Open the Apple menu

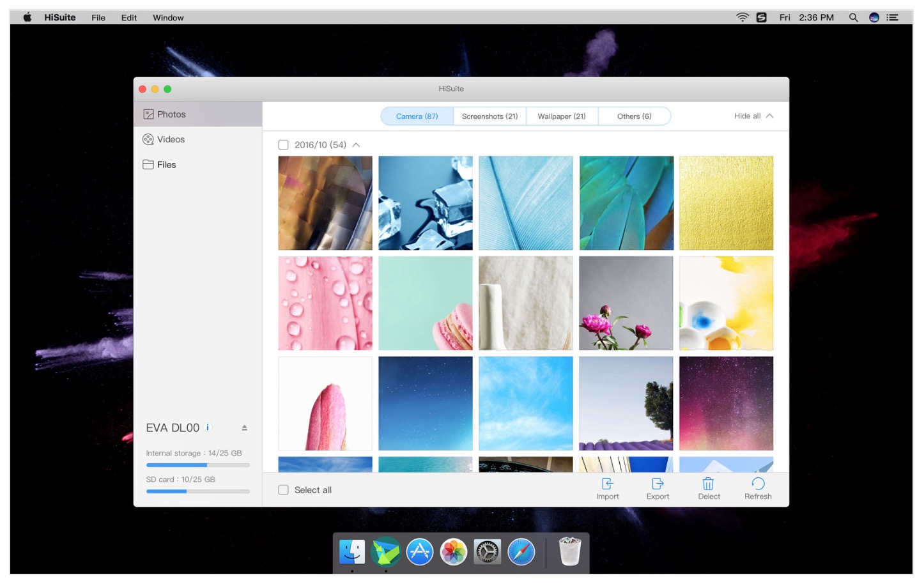[27, 17]
